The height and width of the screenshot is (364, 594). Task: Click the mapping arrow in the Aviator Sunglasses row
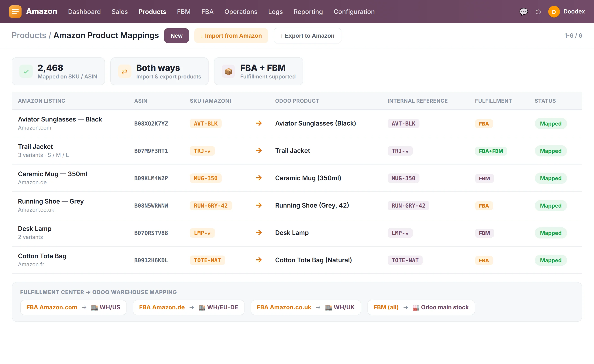click(x=259, y=123)
